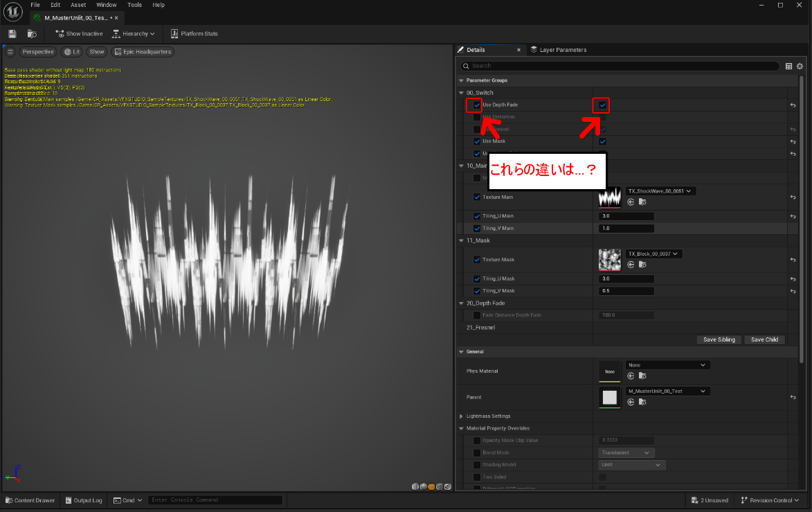Open the Details settings gear icon

(800, 66)
